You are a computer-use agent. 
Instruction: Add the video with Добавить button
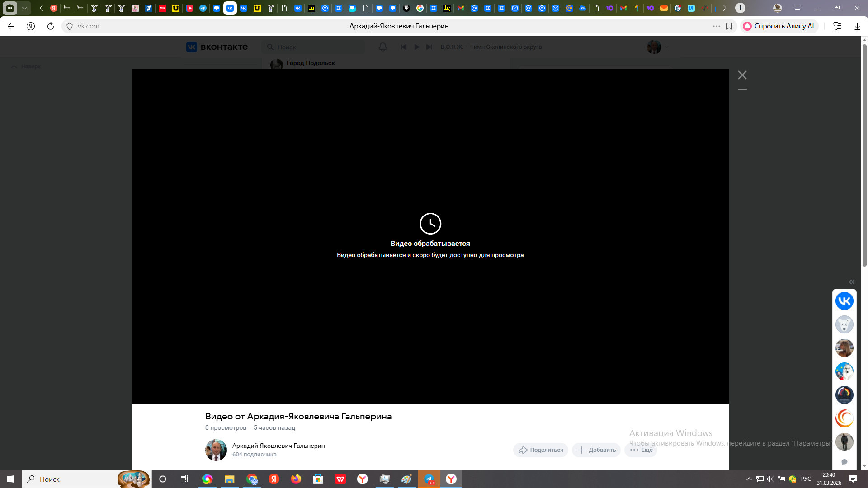click(x=596, y=450)
